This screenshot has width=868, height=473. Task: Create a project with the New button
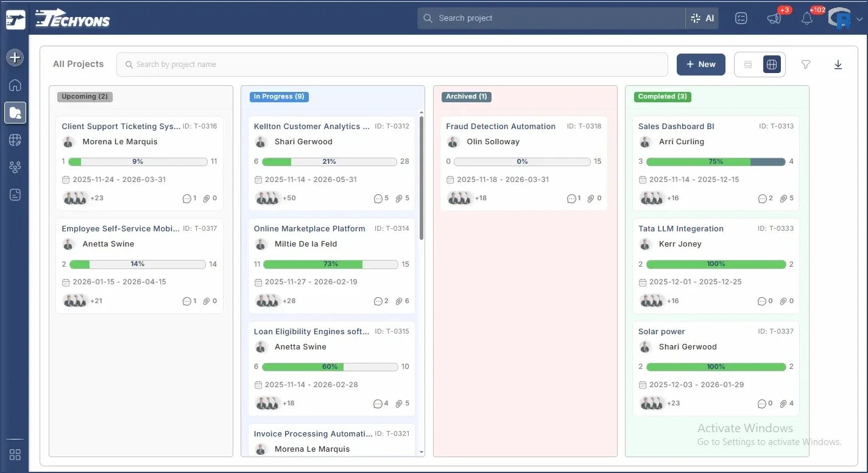(x=700, y=64)
